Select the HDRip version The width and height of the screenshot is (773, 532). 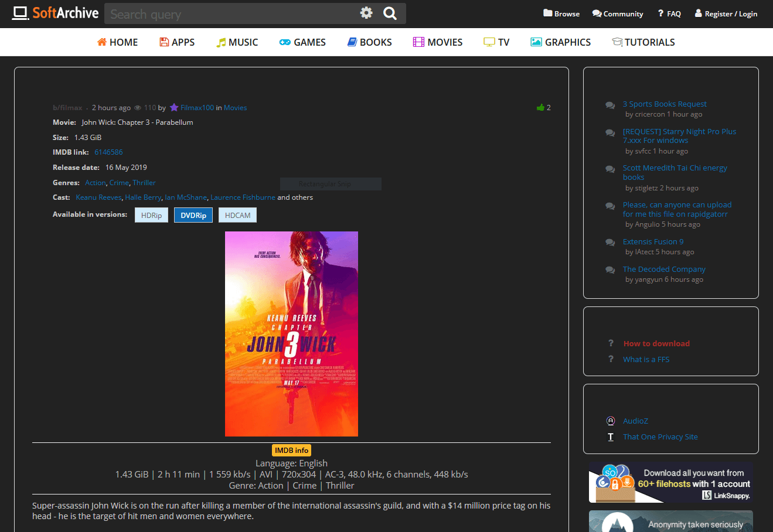[x=151, y=215]
